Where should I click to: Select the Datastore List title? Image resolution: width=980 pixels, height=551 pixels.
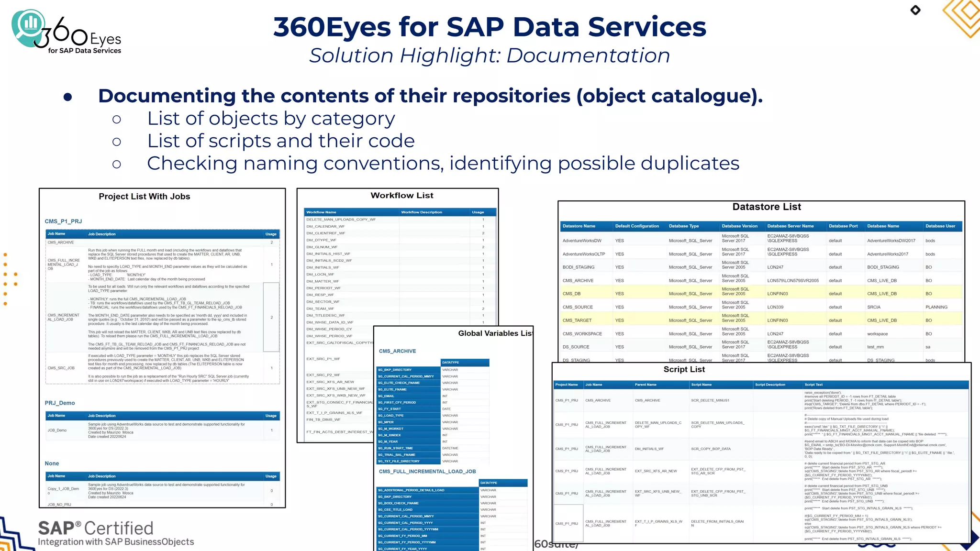tap(766, 207)
